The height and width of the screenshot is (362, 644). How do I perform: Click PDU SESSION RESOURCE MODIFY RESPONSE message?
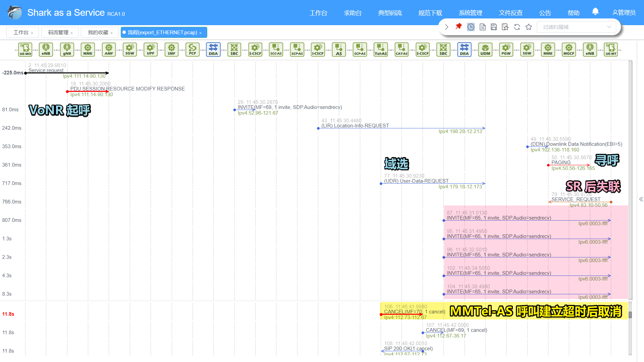127,89
